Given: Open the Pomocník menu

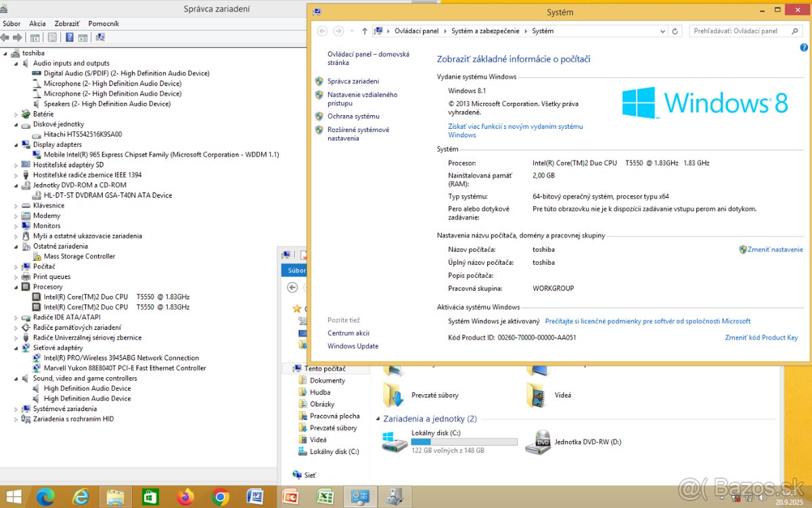Looking at the screenshot, I should pos(104,23).
